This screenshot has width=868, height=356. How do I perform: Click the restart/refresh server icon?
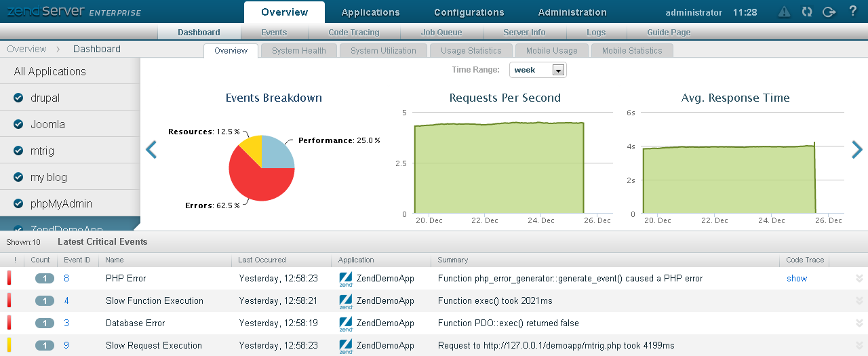[x=806, y=12]
